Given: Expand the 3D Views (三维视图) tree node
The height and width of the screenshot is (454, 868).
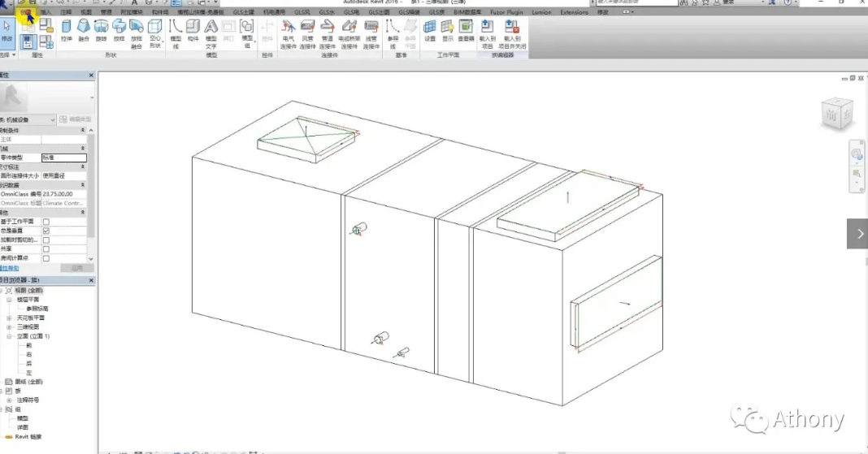Looking at the screenshot, I should coord(9,326).
